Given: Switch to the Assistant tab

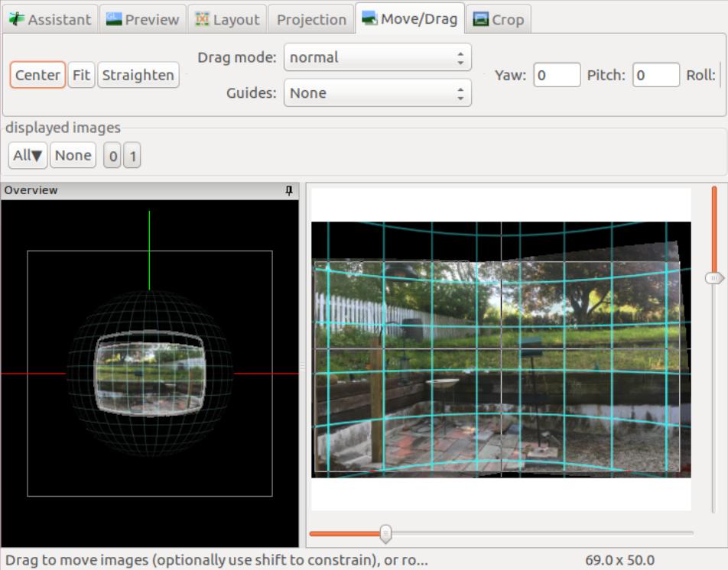Looking at the screenshot, I should pos(50,19).
